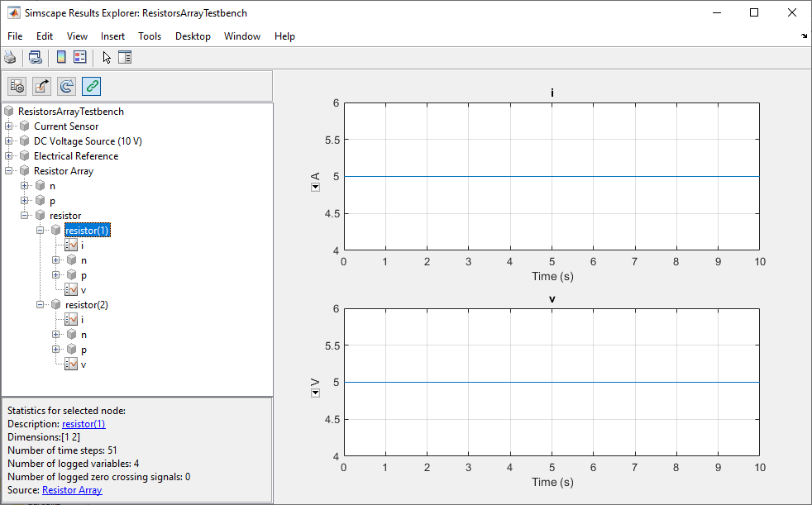Open the Help menu

point(284,36)
